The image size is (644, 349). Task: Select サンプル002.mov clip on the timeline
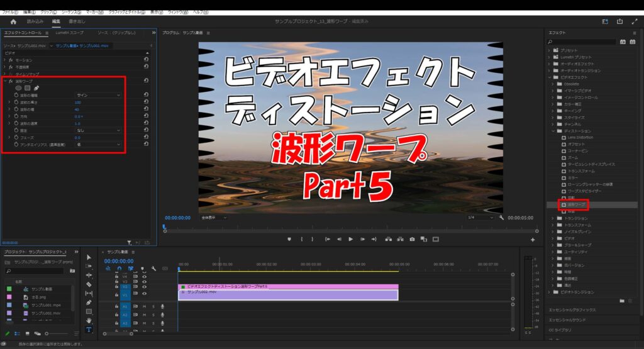point(288,295)
